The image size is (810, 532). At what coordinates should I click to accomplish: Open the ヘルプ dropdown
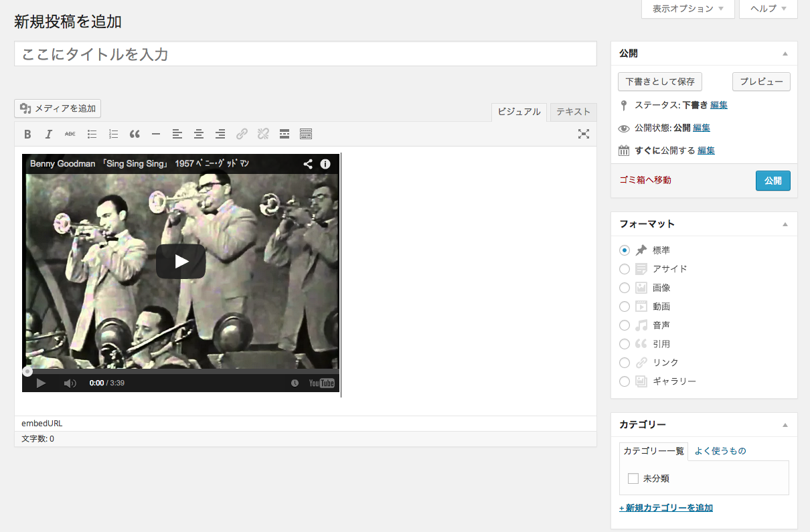768,9
